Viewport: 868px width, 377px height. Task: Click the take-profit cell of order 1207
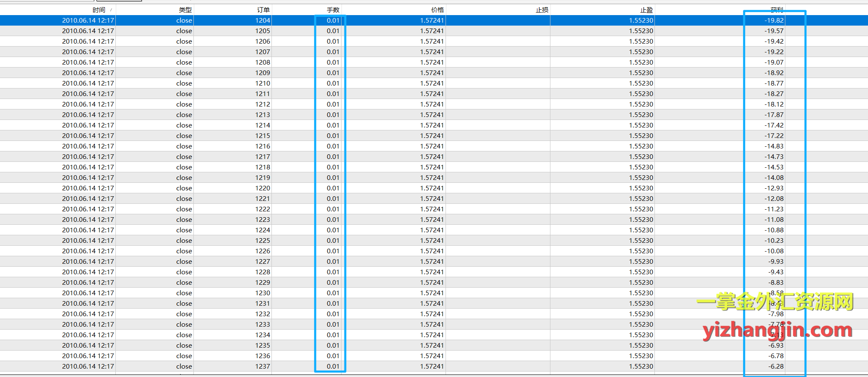641,52
